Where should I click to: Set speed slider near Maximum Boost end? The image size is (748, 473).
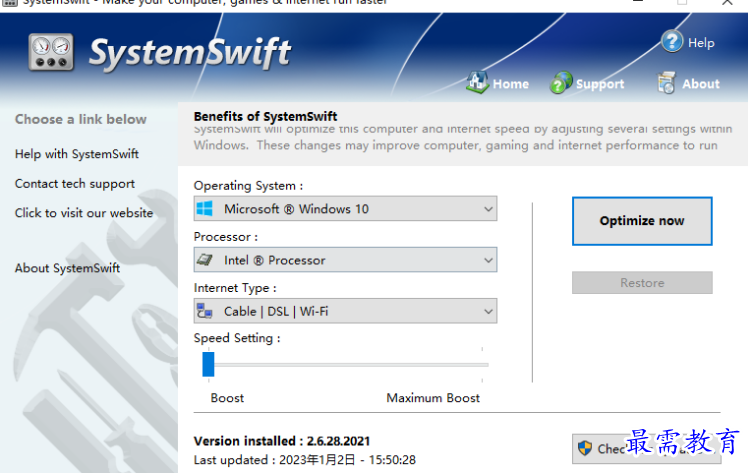pos(482,365)
